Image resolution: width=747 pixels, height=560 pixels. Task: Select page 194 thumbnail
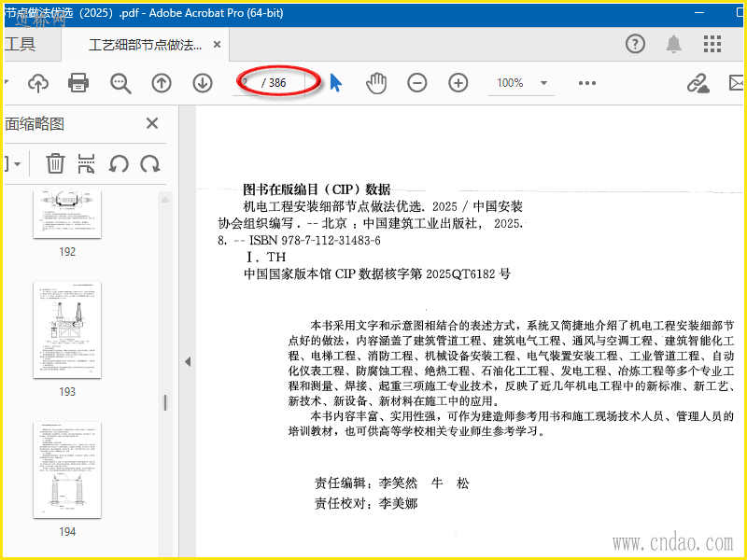click(67, 470)
